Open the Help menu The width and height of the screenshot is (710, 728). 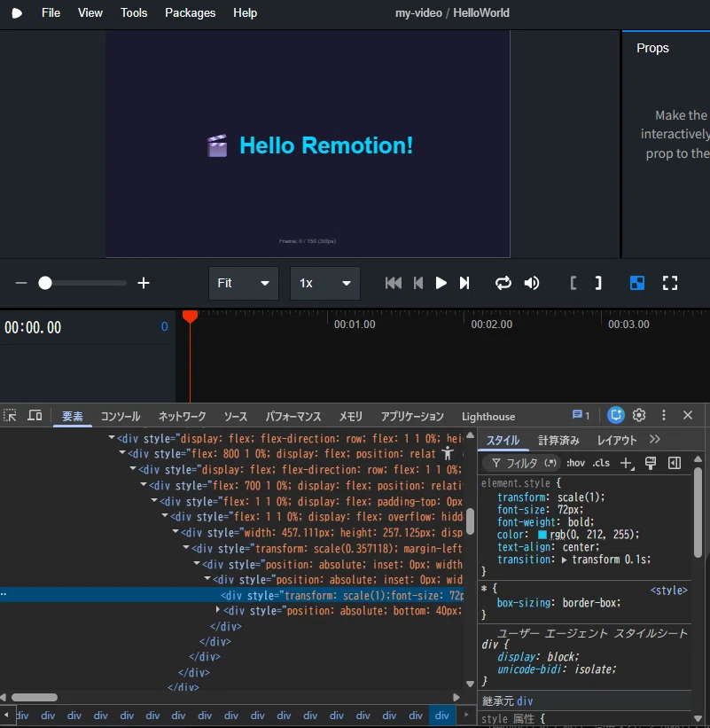245,13
